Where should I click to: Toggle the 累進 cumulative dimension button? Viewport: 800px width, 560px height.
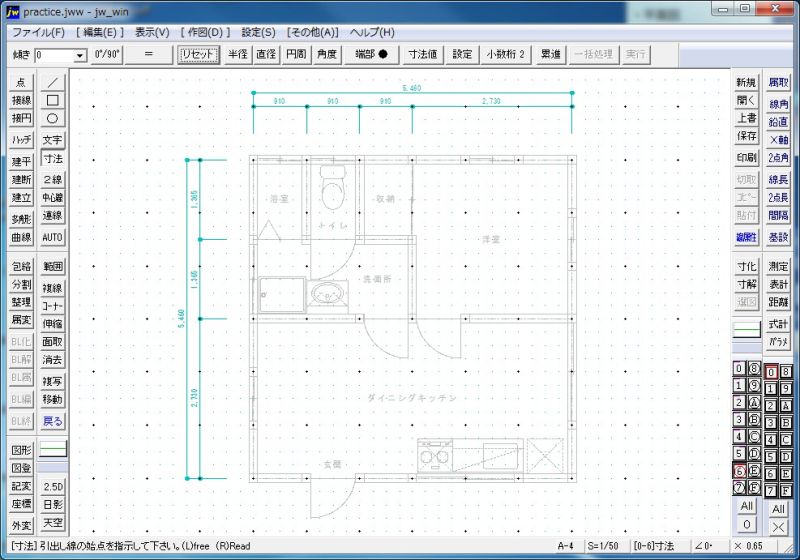pos(550,54)
